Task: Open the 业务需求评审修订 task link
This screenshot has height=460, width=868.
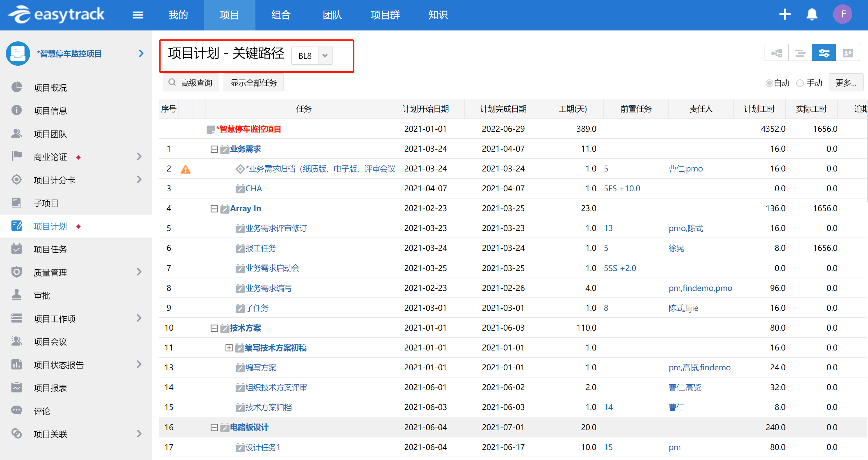Action: tap(276, 228)
